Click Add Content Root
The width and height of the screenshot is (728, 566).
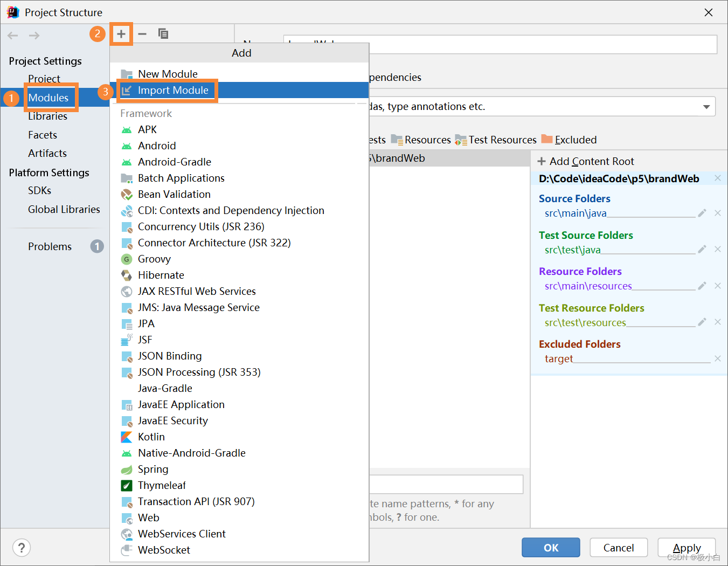coord(586,161)
